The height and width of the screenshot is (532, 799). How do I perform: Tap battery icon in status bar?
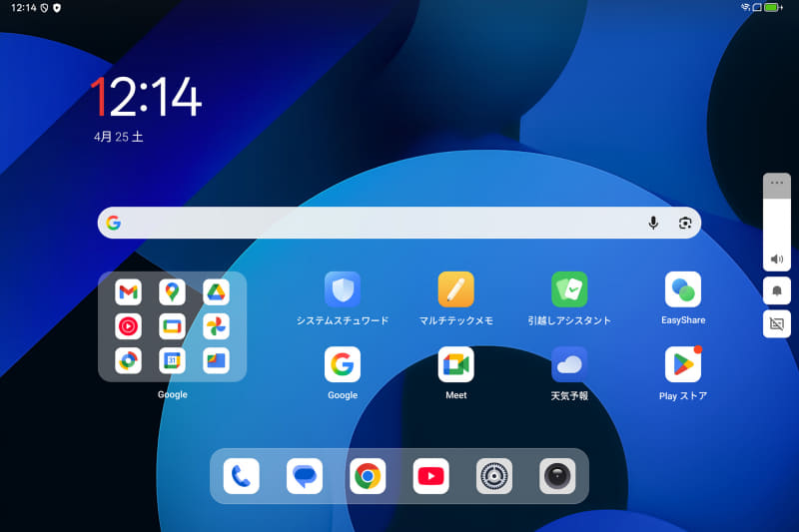pos(773,7)
